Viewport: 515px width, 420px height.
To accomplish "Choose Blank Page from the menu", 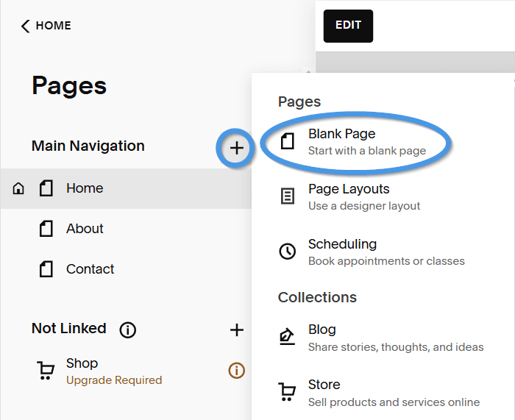I will coord(342,141).
